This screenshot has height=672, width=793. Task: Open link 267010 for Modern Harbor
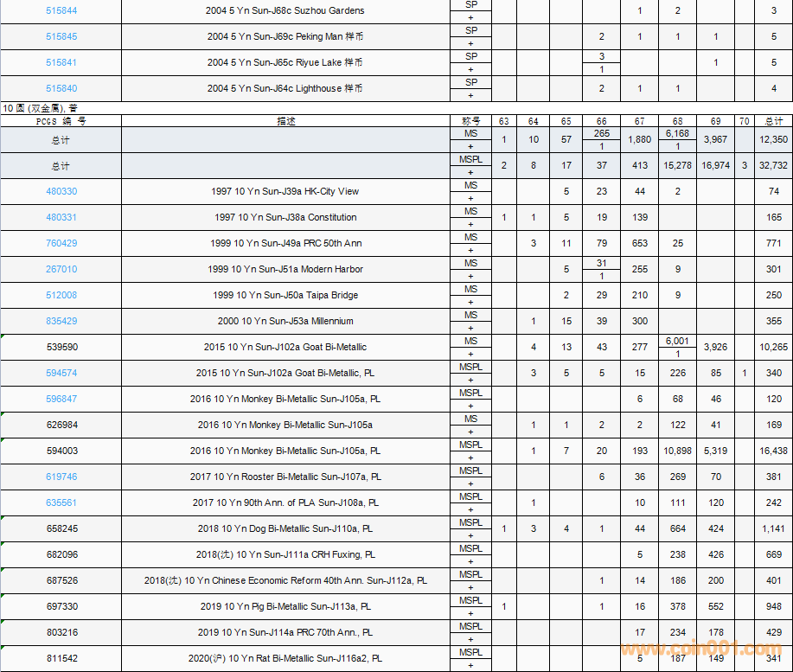[x=61, y=269]
